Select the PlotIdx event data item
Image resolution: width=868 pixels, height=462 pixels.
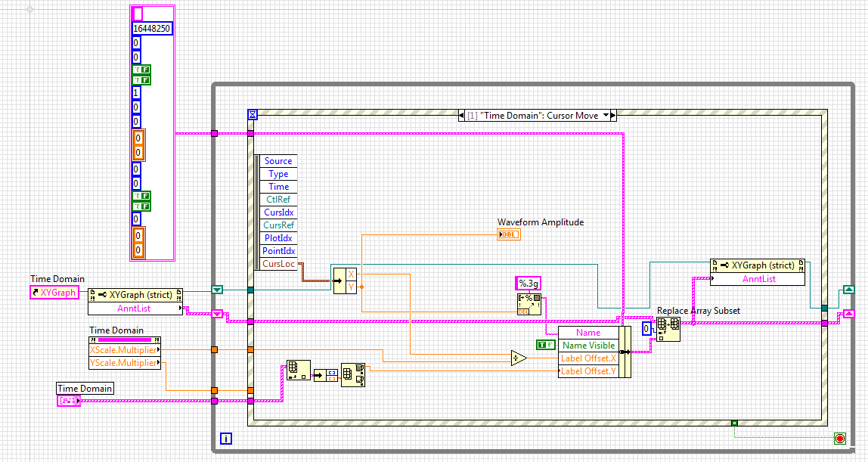point(278,238)
